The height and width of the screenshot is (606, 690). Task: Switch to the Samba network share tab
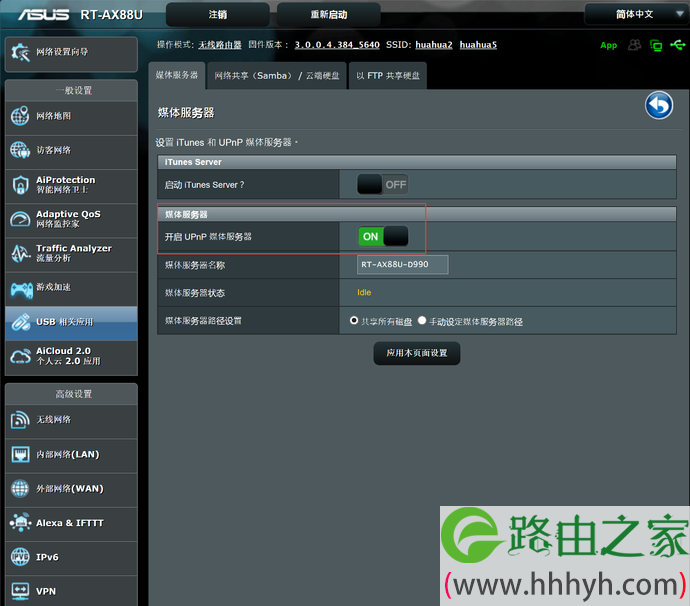click(x=277, y=76)
